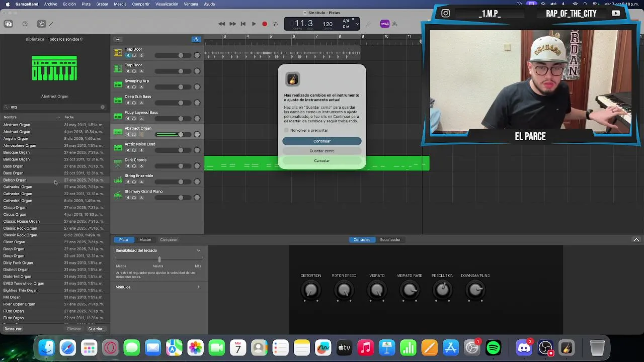644x362 pixels.
Task: Open the LCD display mode dropdown arrow
Action: pos(357,24)
